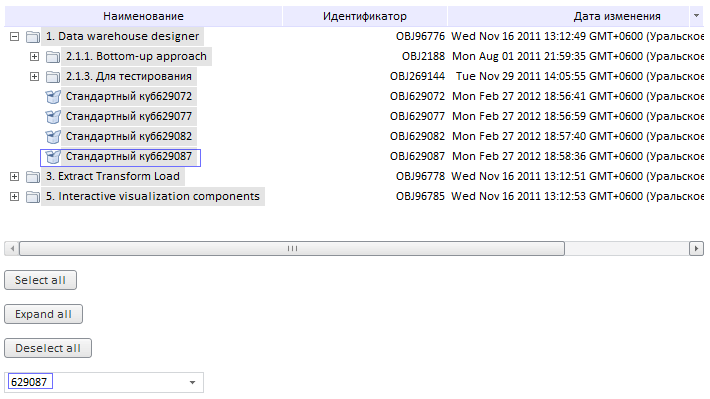Click date cell Wed Nov 16 2011 13:12:51
This screenshot has width=710, height=399.
(x=577, y=176)
